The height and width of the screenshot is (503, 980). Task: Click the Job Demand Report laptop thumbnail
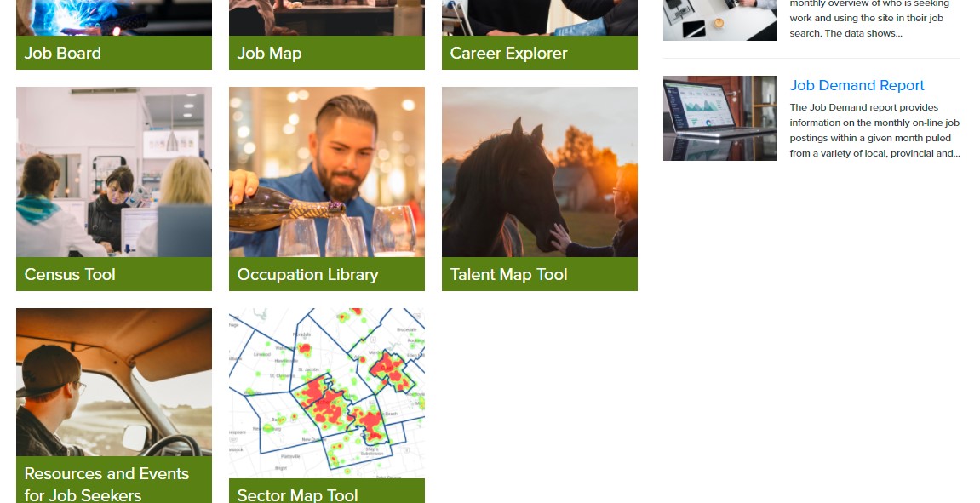tap(719, 118)
